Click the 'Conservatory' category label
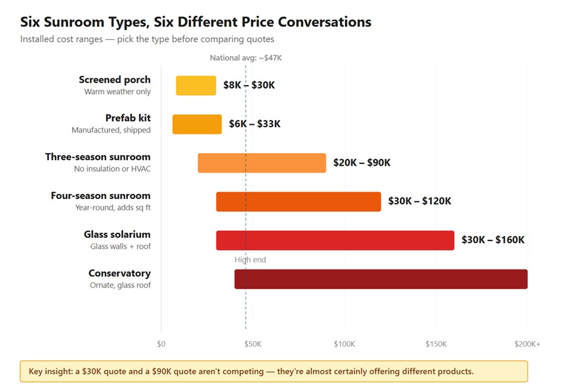The width and height of the screenshot is (588, 390). [119, 273]
